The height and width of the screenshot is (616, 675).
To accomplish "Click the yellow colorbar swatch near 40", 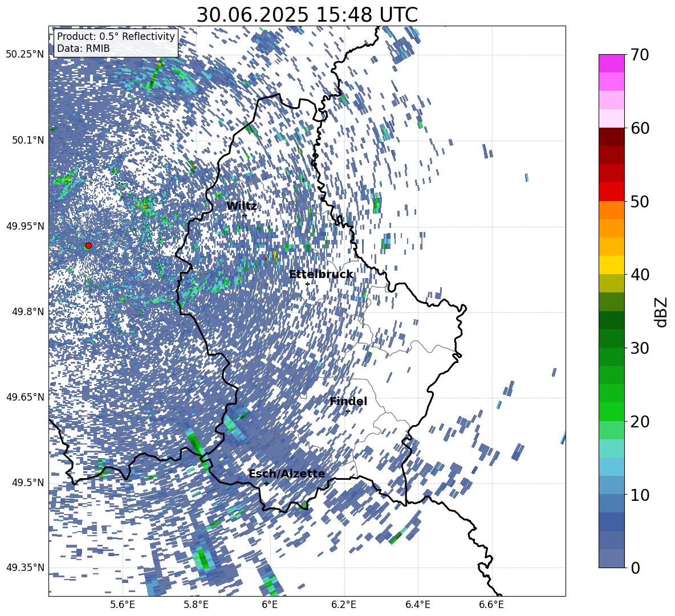I will click(x=611, y=264).
